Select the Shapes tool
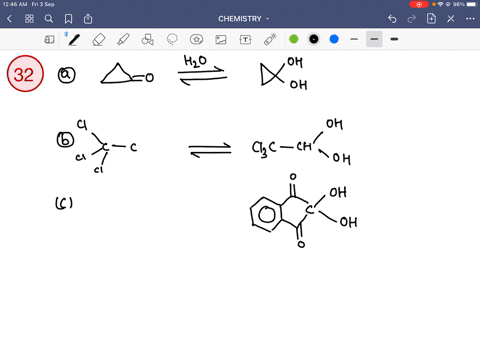The image size is (480, 360). coord(148,40)
